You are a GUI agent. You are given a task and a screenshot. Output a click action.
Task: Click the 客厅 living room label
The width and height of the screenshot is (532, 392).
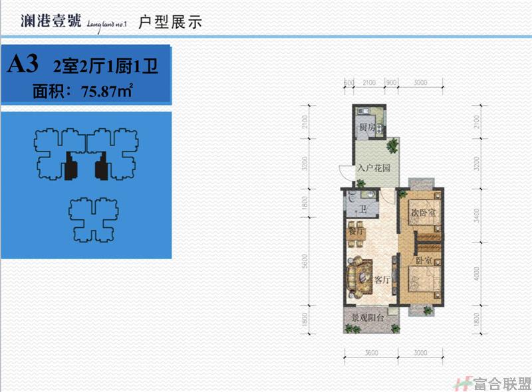pyautogui.click(x=382, y=280)
